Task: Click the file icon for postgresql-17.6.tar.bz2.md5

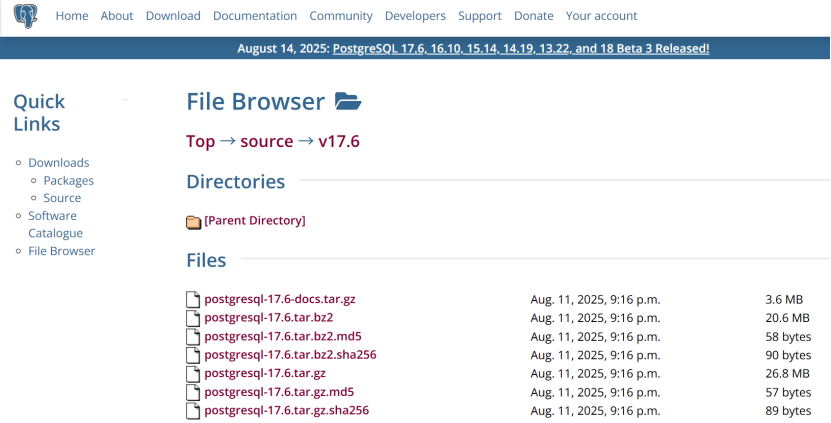Action: (194, 336)
